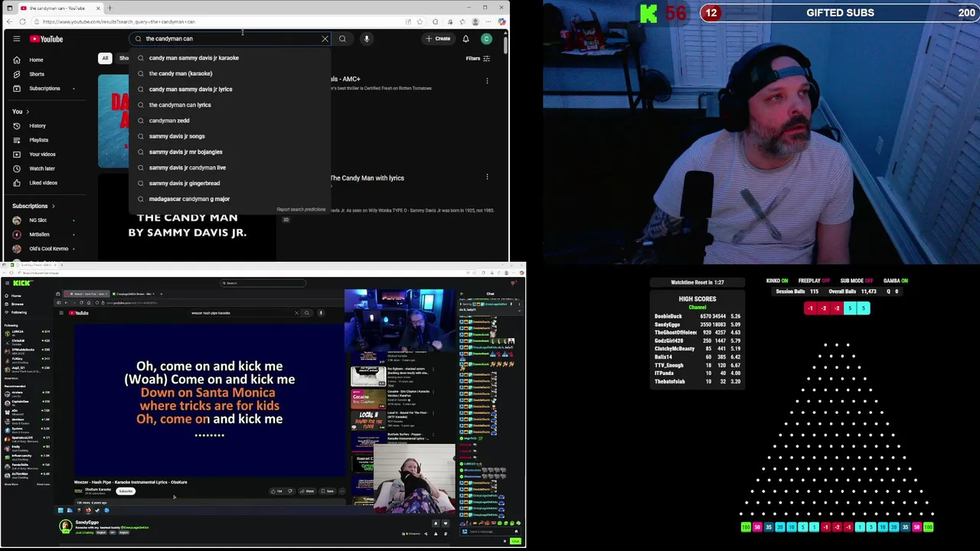980x551 pixels.
Task: Open options for The Candy Man with lyrics
Action: point(487,178)
